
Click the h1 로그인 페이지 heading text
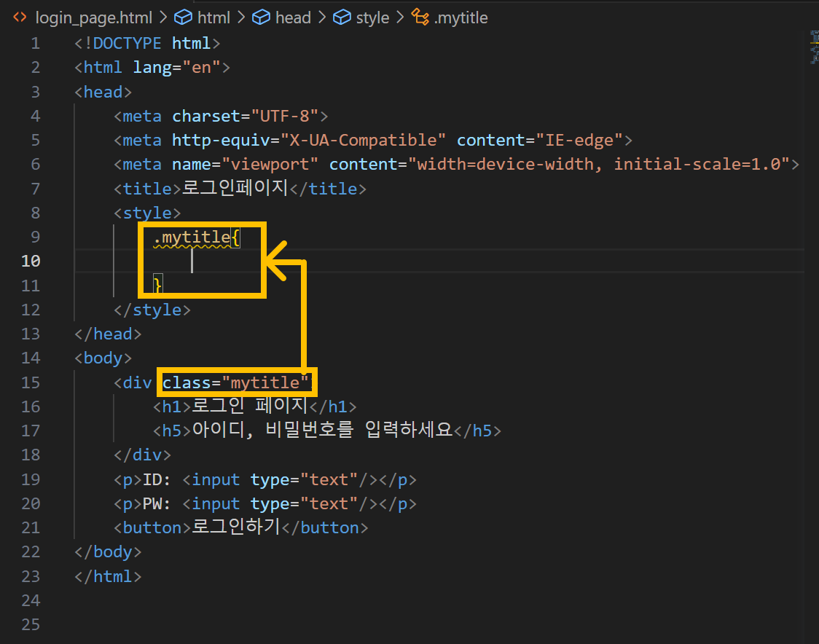[x=250, y=405]
